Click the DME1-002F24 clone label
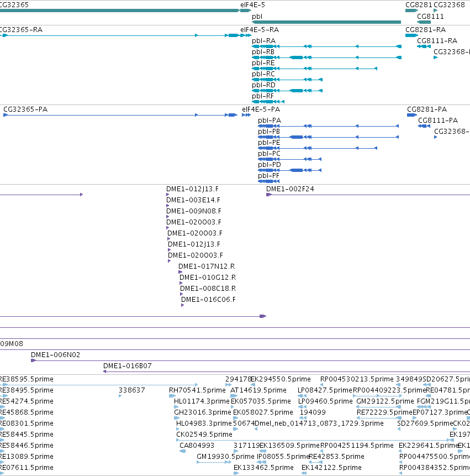470x476 pixels. (290, 189)
